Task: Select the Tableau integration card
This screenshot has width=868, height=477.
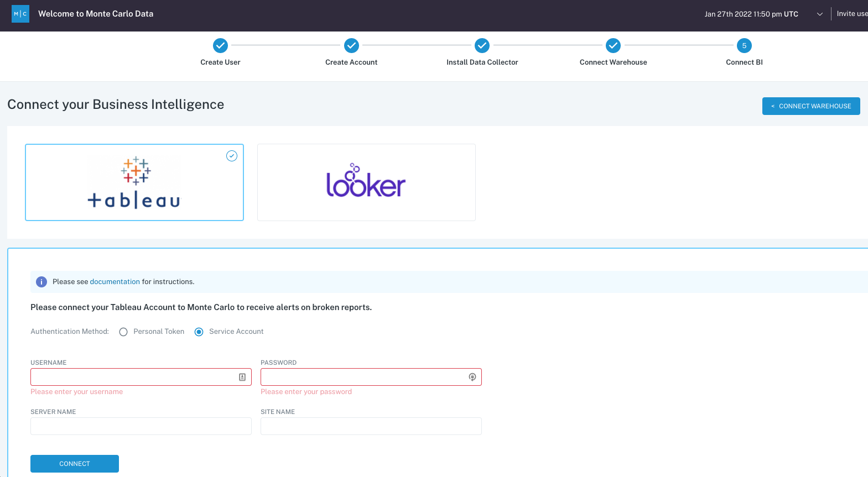Action: click(x=134, y=182)
